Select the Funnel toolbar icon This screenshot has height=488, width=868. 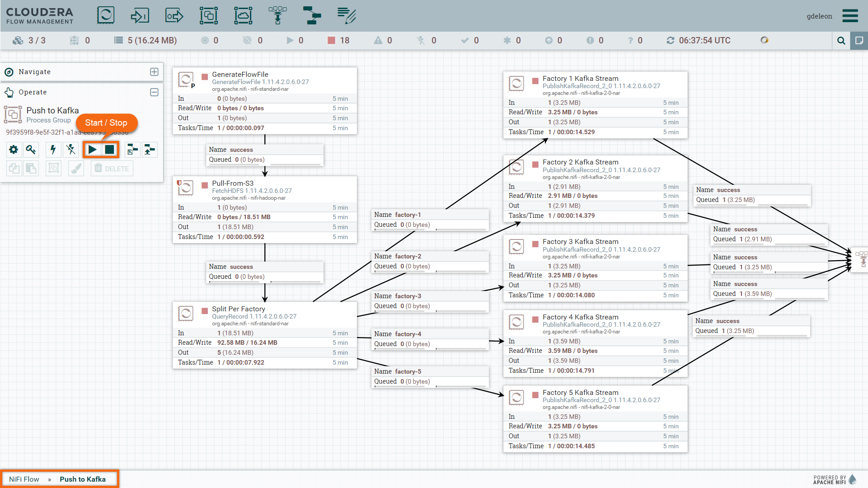pyautogui.click(x=277, y=15)
